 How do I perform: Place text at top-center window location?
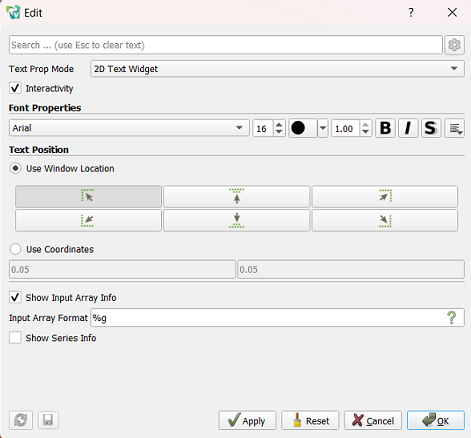[236, 196]
